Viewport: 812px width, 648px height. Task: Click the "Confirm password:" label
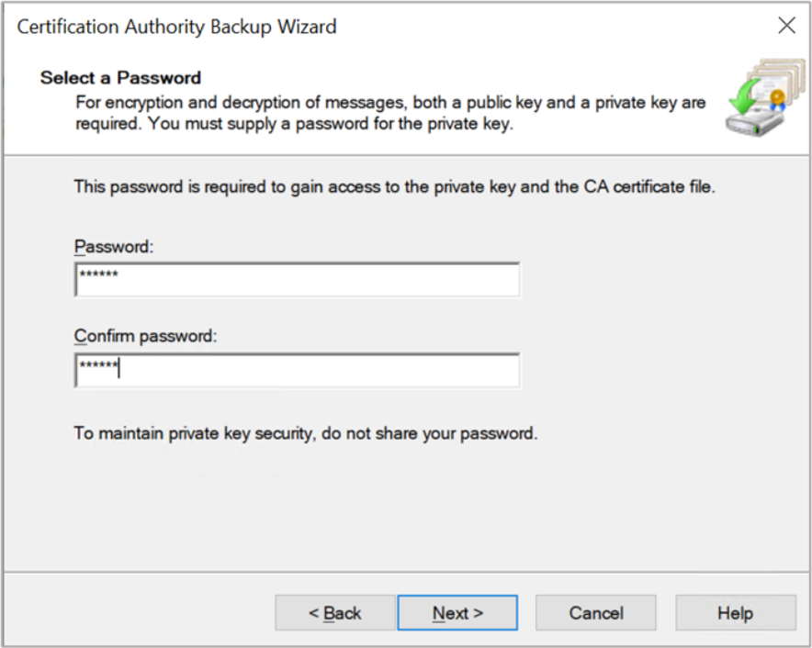click(x=145, y=336)
